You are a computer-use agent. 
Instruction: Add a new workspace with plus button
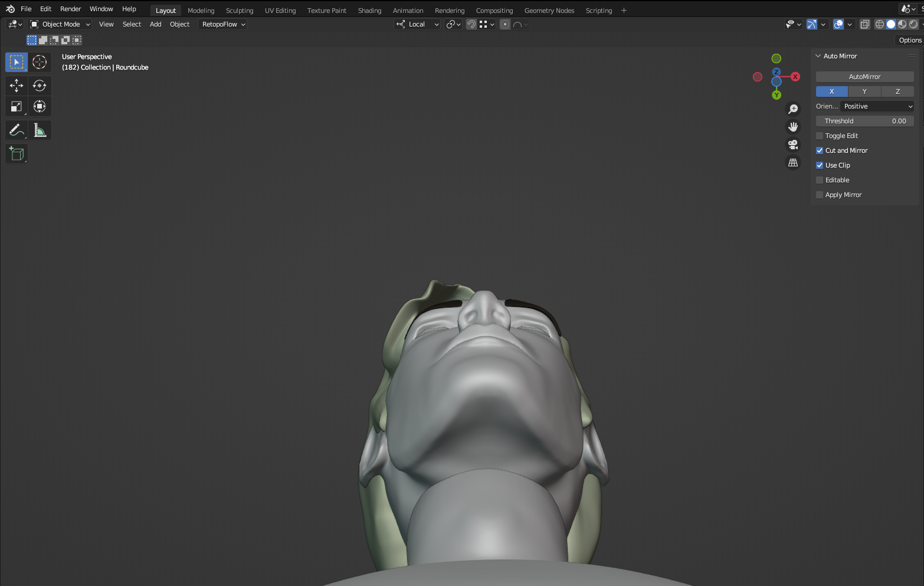click(624, 11)
